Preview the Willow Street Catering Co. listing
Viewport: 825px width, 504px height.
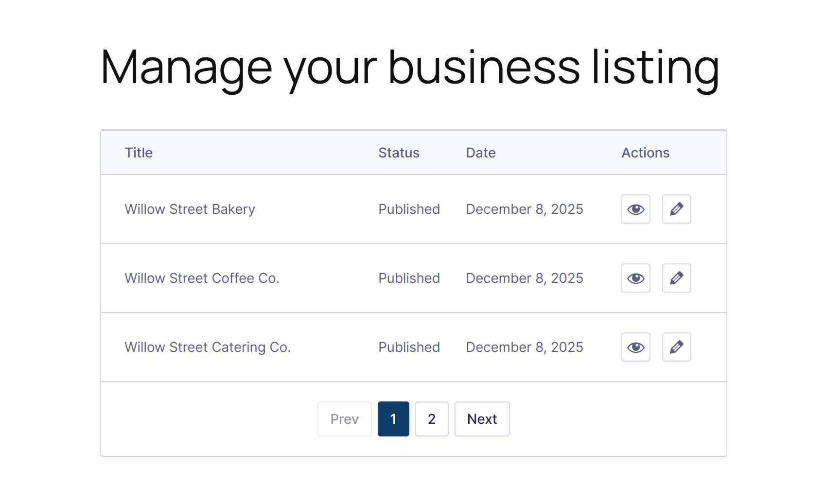[635, 347]
